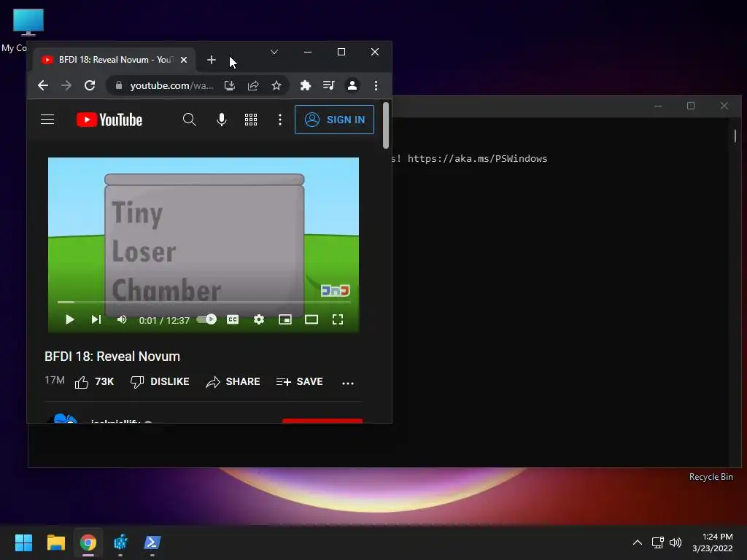Image resolution: width=747 pixels, height=560 pixels.
Task: Open YouTube search magnifier
Action: click(x=189, y=120)
